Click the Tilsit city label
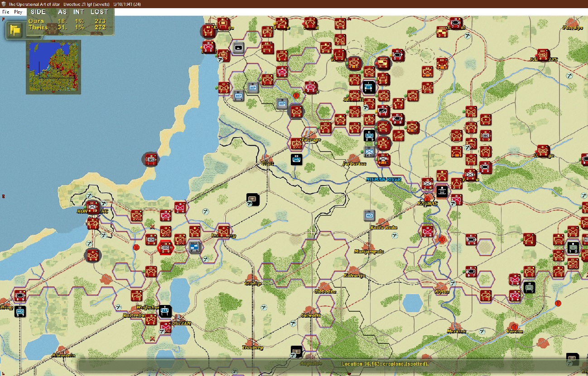Viewport: 588px width, 376px height. pos(267,163)
